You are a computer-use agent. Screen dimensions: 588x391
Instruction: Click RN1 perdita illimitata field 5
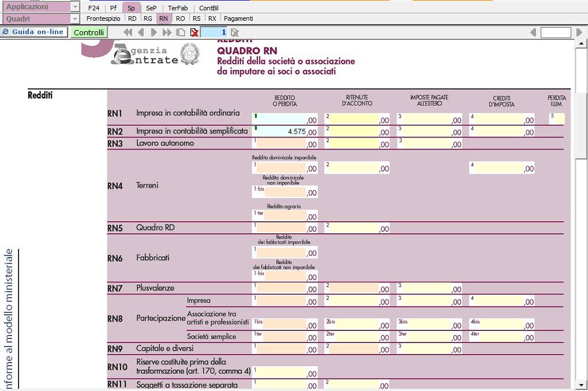tap(557, 119)
